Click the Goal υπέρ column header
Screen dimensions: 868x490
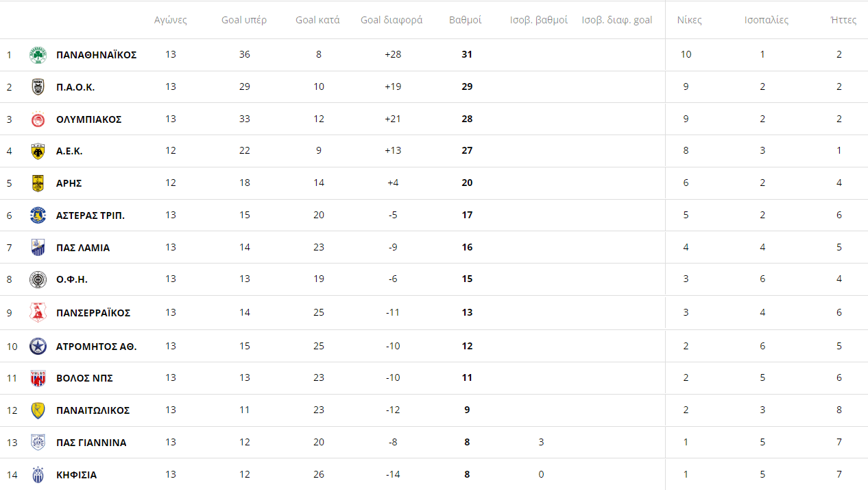click(x=244, y=20)
